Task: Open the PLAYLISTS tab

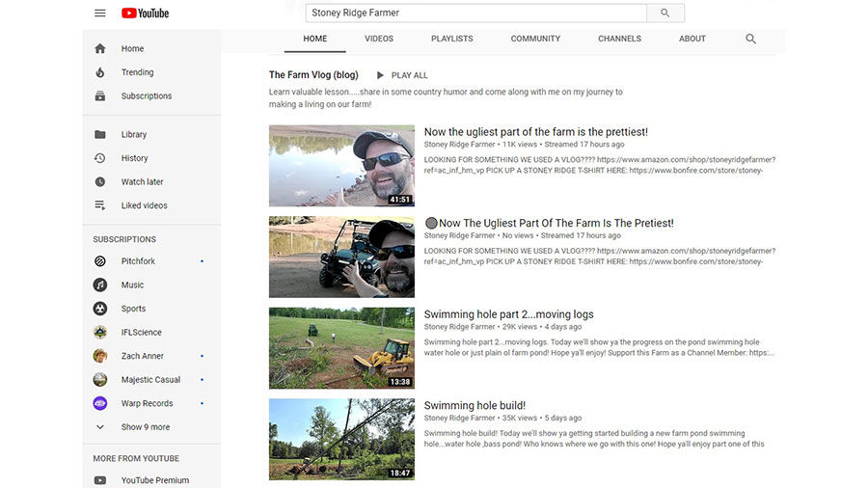Action: click(x=452, y=39)
